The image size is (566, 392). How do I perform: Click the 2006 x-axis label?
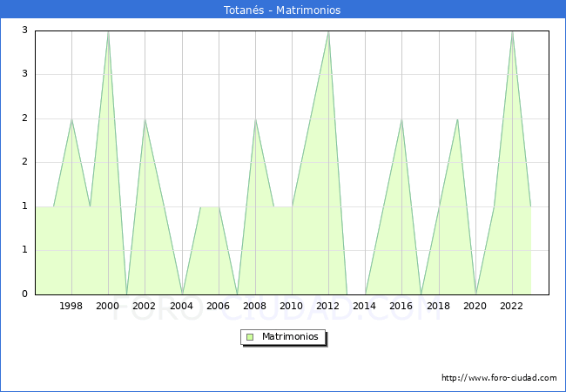(x=218, y=306)
